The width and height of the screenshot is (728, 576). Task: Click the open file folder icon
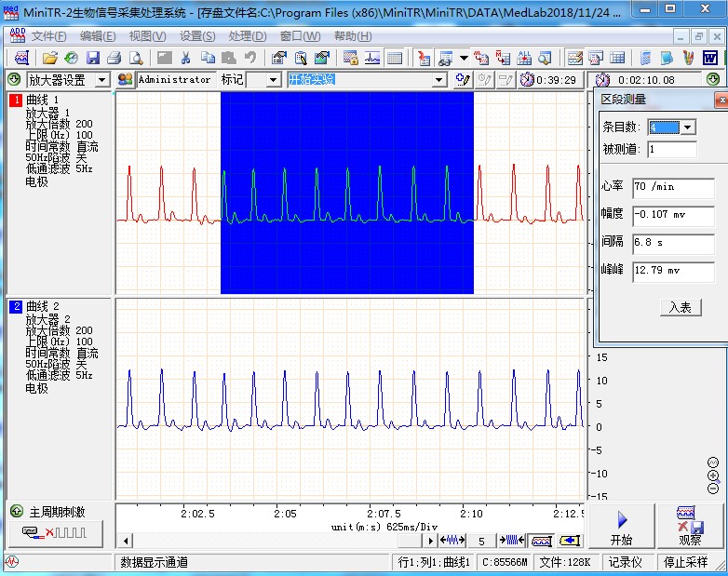pos(50,58)
